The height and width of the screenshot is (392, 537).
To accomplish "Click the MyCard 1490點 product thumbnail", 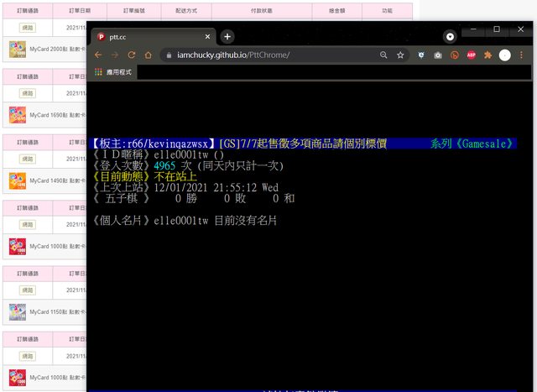I will 17,180.
